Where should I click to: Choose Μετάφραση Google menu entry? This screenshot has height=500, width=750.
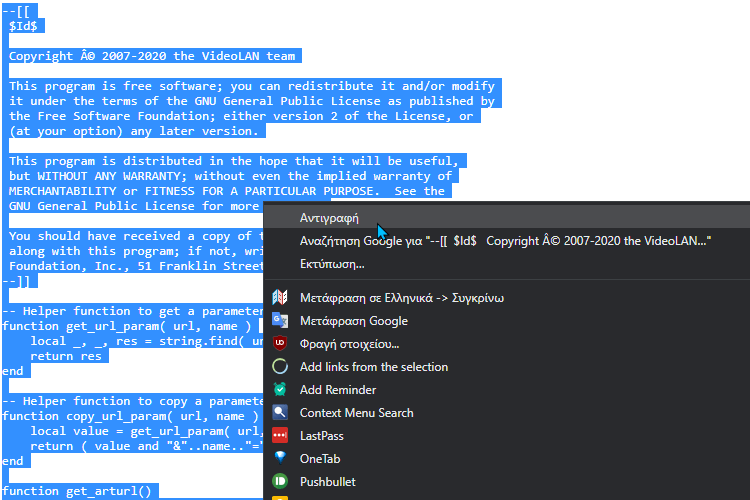[507, 321]
